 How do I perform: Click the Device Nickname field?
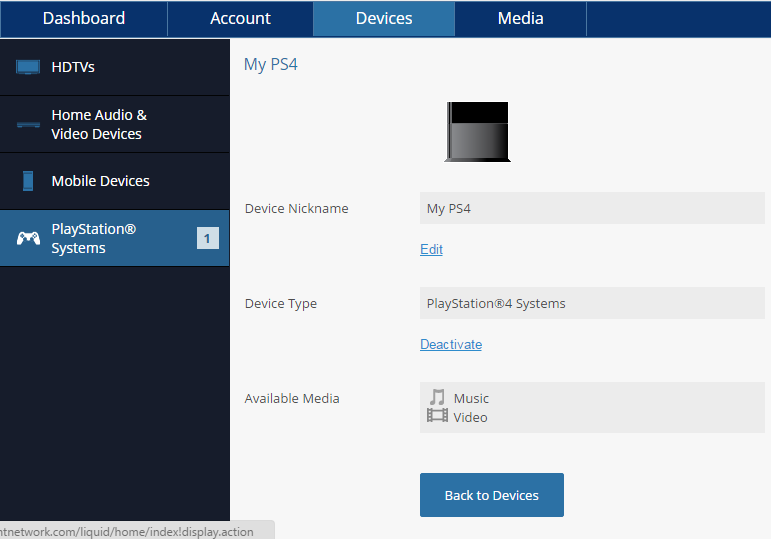point(592,209)
